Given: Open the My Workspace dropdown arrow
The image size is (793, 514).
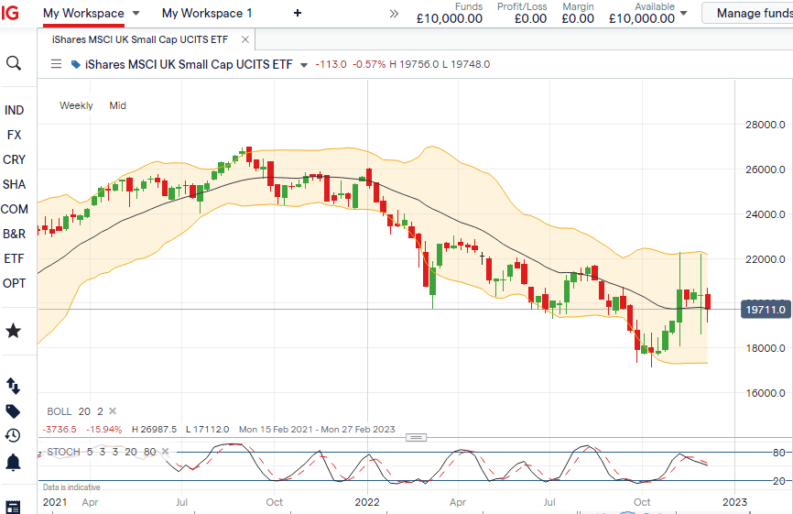Looking at the screenshot, I should pos(136,13).
